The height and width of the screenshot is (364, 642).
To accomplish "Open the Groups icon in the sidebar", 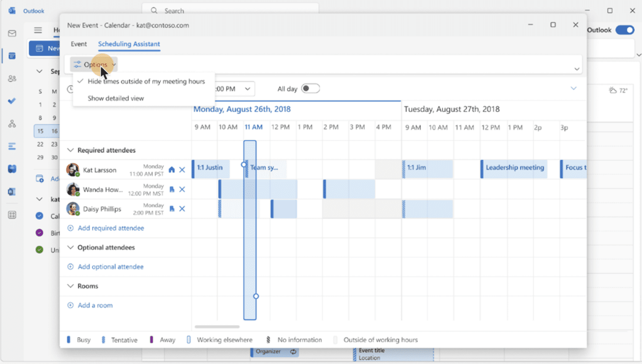I will coord(12,123).
